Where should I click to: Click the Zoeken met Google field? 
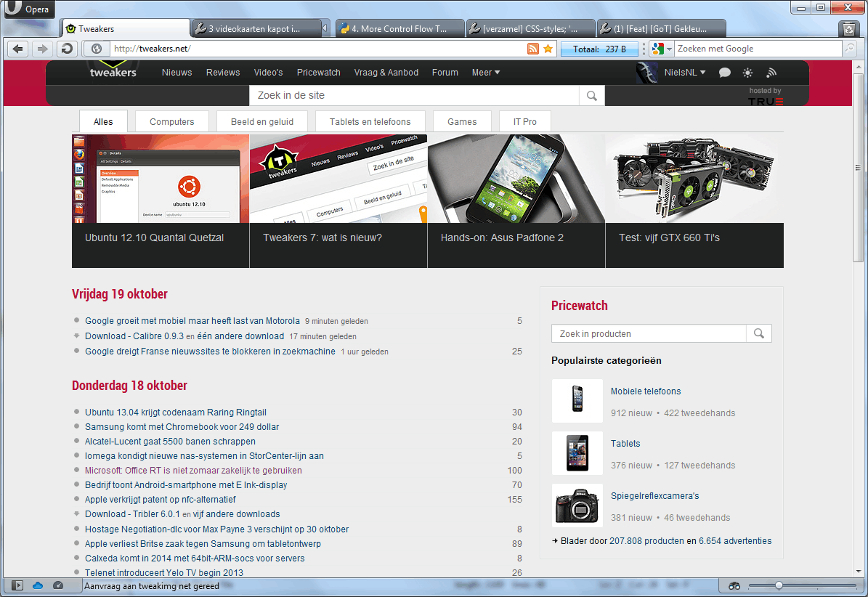click(x=758, y=49)
